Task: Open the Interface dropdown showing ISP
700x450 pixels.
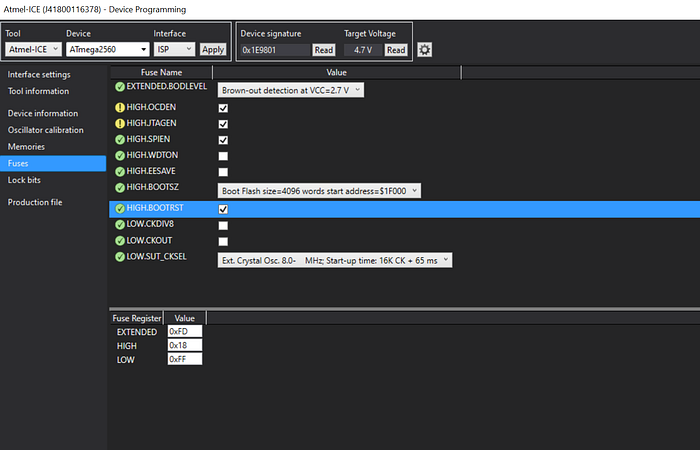Action: click(175, 49)
